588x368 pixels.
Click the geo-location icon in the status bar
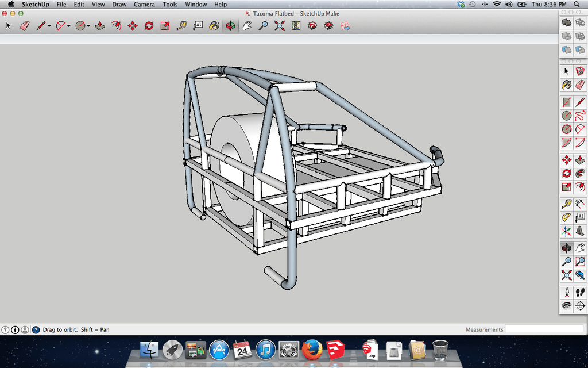pos(5,329)
